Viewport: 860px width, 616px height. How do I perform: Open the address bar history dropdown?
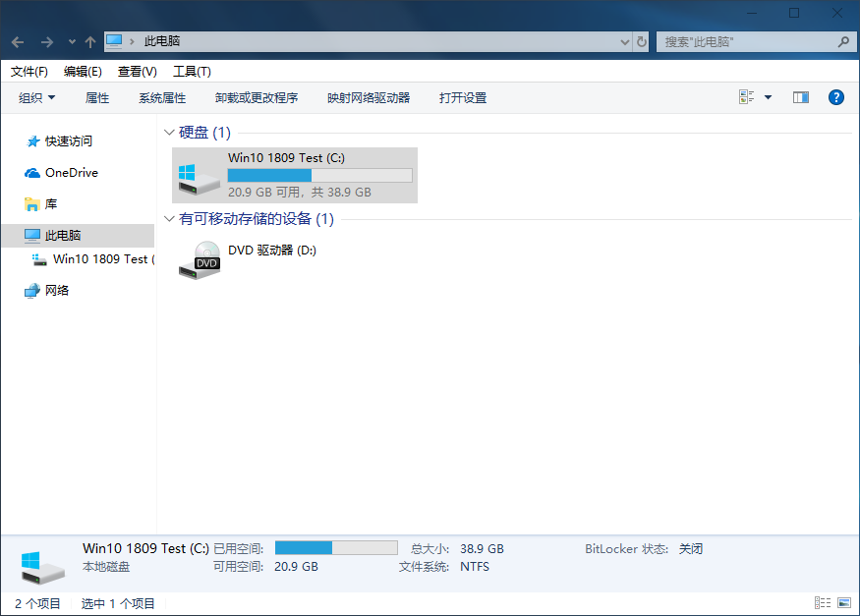pos(624,42)
